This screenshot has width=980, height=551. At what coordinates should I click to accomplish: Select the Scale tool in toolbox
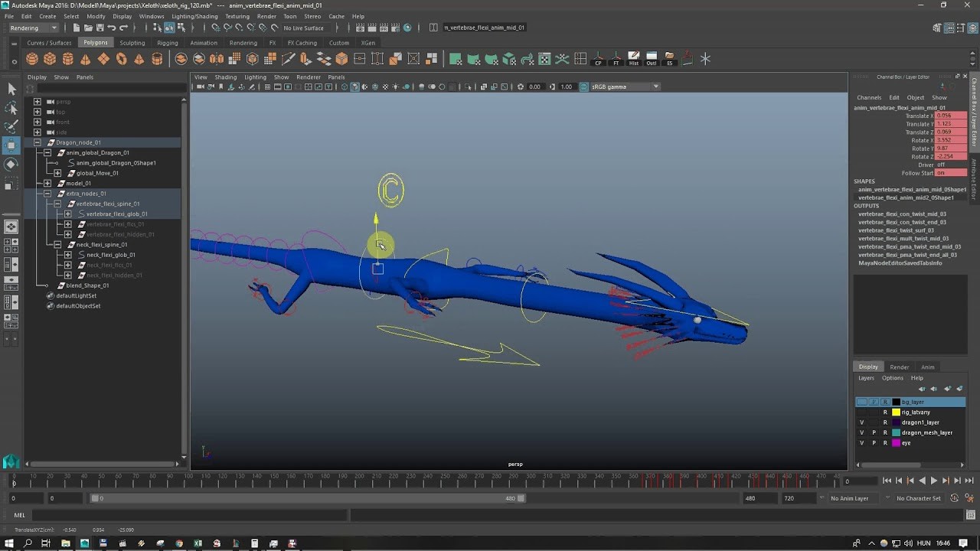[11, 184]
